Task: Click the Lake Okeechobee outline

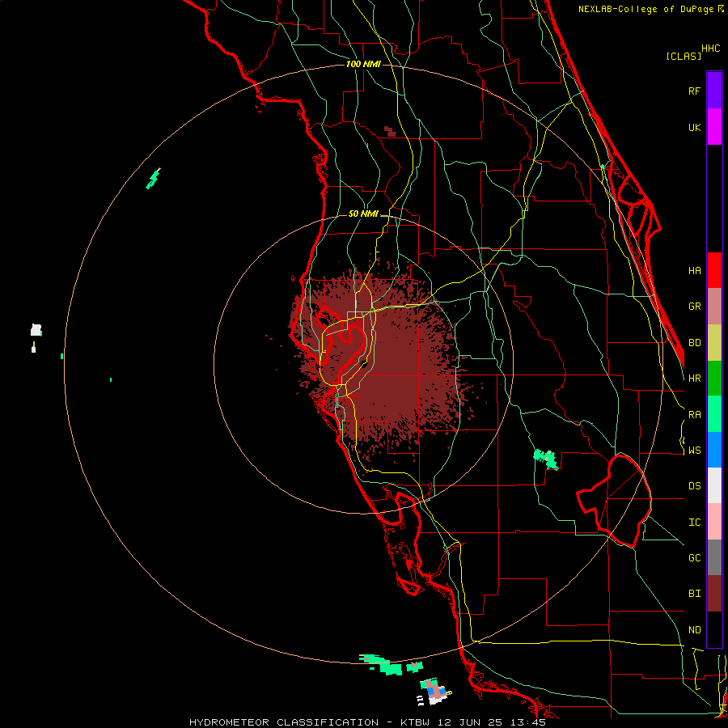Action: pos(614,501)
